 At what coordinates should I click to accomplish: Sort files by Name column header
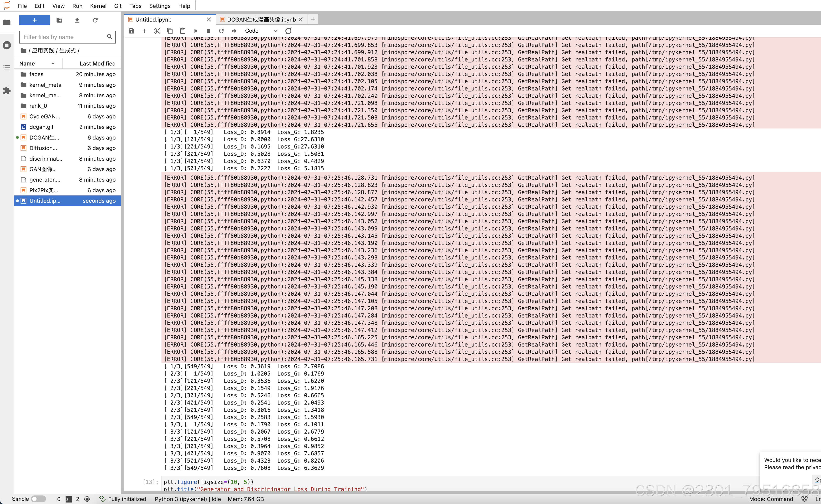click(x=27, y=63)
